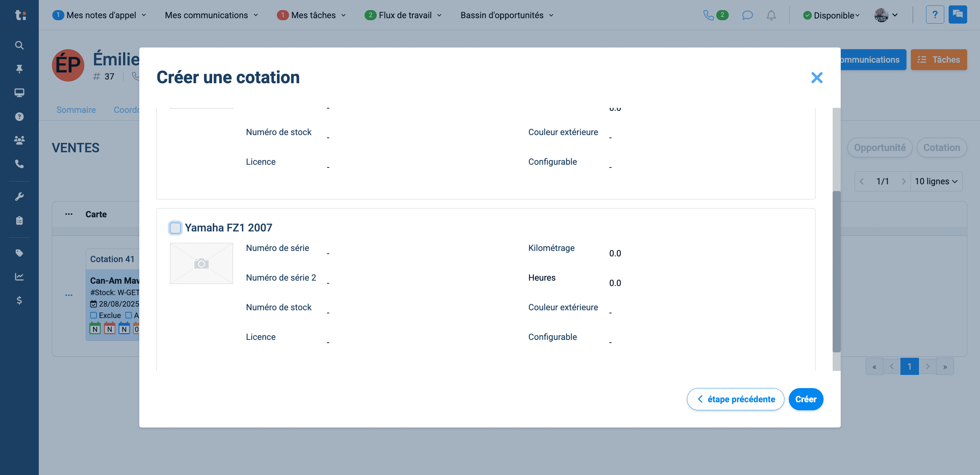Click the ÉP contact avatar
This screenshot has width=980, height=475.
click(x=68, y=65)
